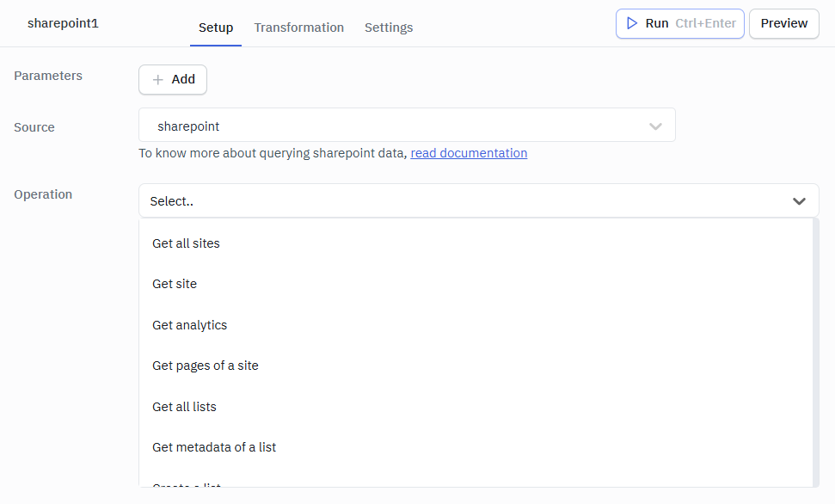The image size is (835, 504).
Task: Open the read documentation link
Action: (469, 153)
